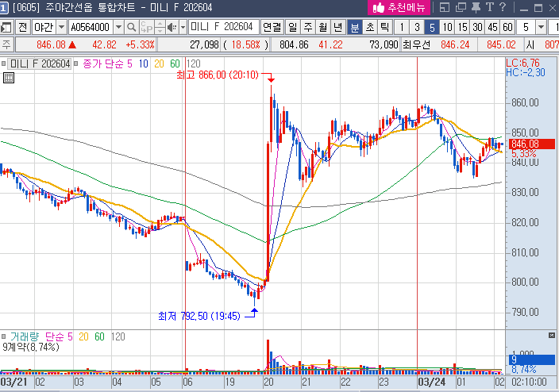Viewport: 559px width, 392px height.
Task: Click the speaker sound alert icon
Action: pos(172,27)
